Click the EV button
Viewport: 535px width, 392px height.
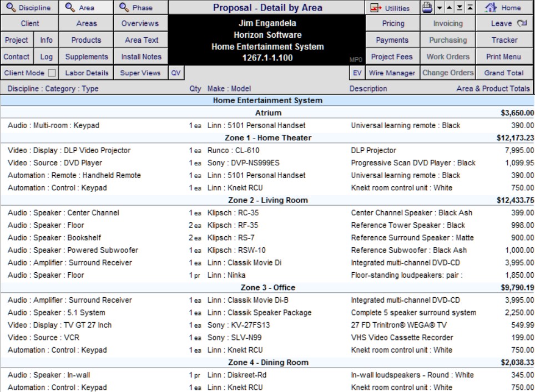tap(357, 73)
